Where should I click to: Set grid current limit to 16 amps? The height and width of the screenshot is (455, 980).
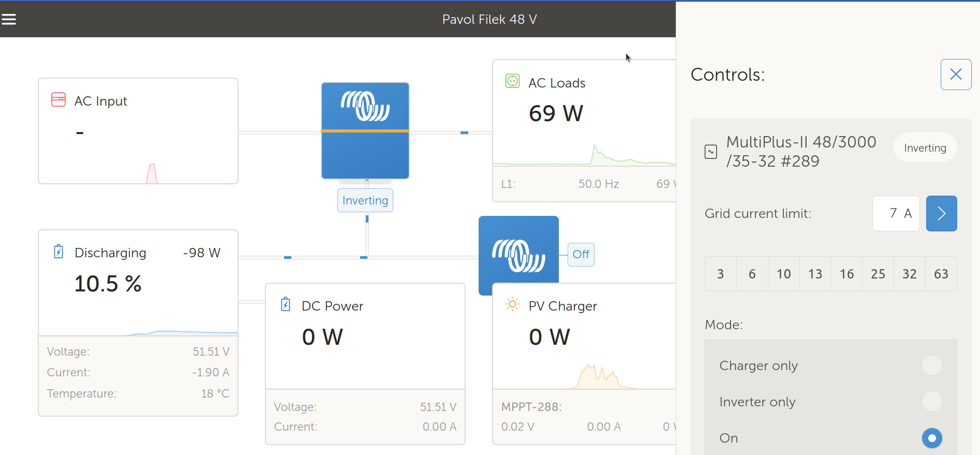click(x=847, y=274)
